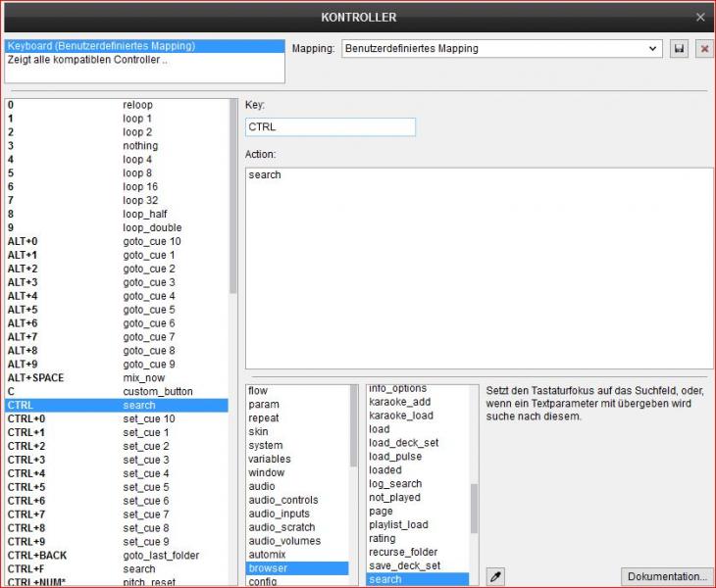Pick the log_search action

point(418,484)
